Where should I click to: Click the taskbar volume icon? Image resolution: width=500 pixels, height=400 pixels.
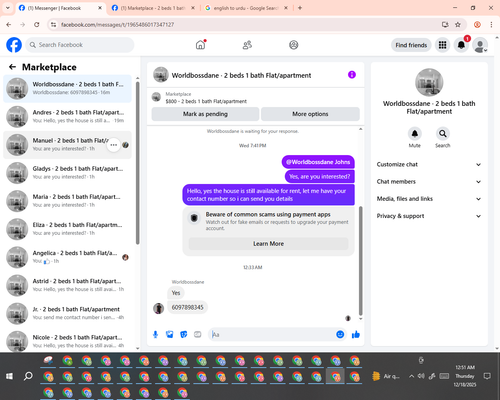[421, 376]
